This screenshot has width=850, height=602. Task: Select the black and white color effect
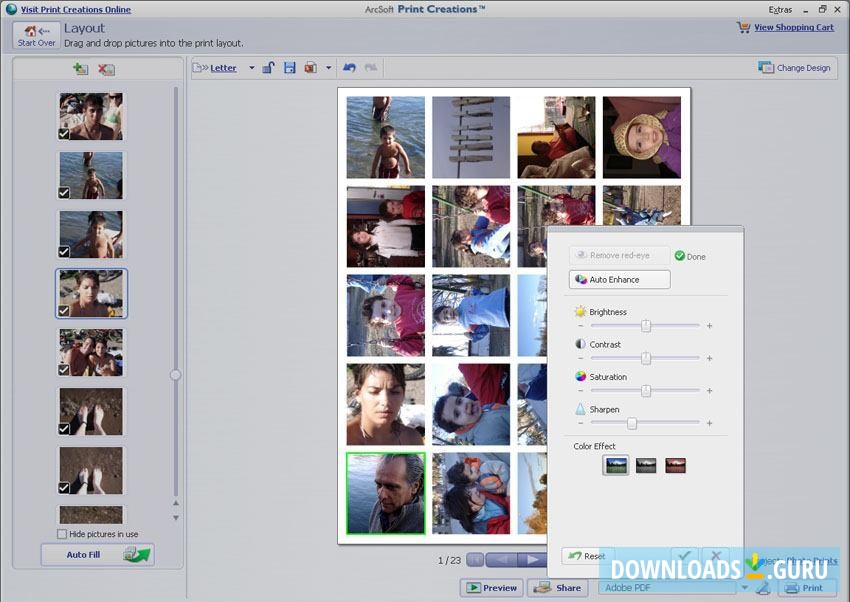point(646,465)
